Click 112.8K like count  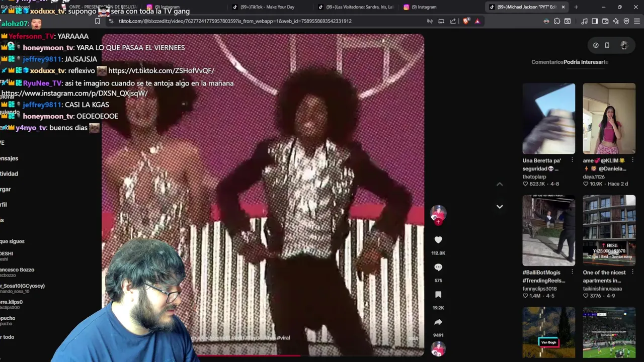pos(438,253)
